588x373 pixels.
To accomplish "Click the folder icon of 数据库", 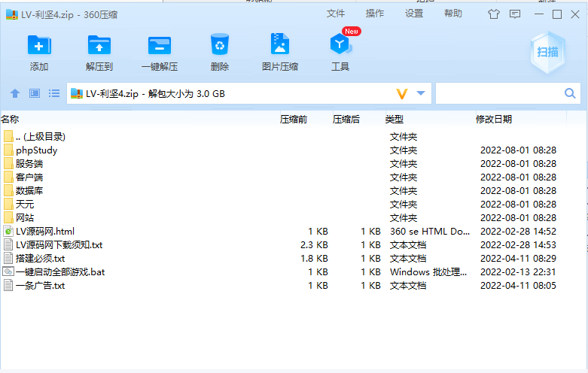I will pos(8,190).
